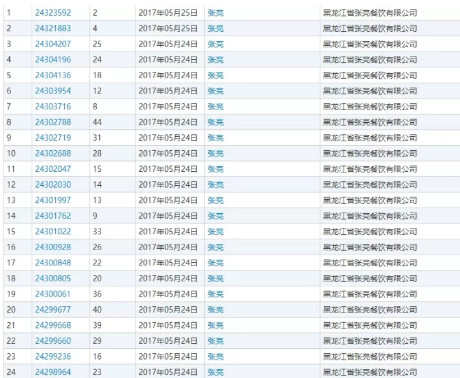Open registration number 24300848
Image resolution: width=460 pixels, height=378 pixels.
(53, 263)
